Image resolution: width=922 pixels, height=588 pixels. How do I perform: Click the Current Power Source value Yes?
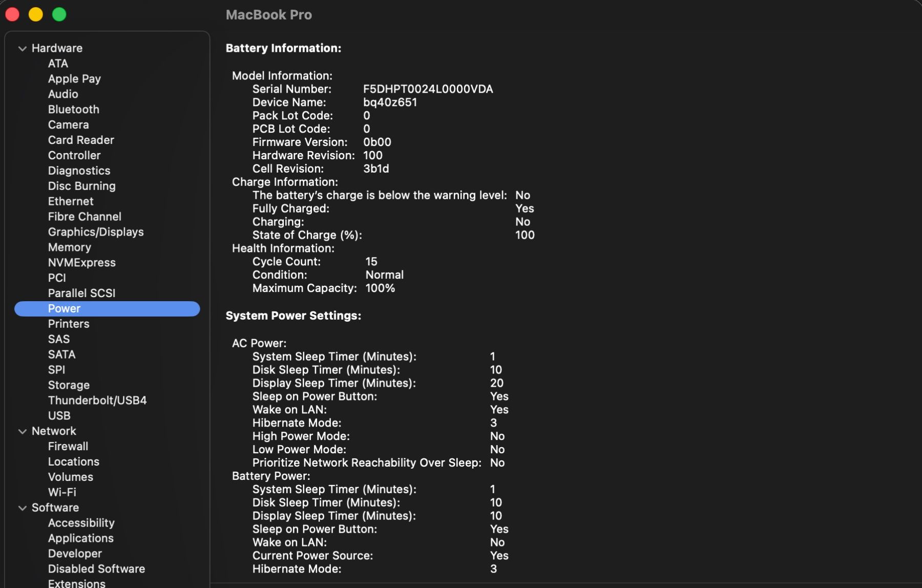click(x=499, y=556)
